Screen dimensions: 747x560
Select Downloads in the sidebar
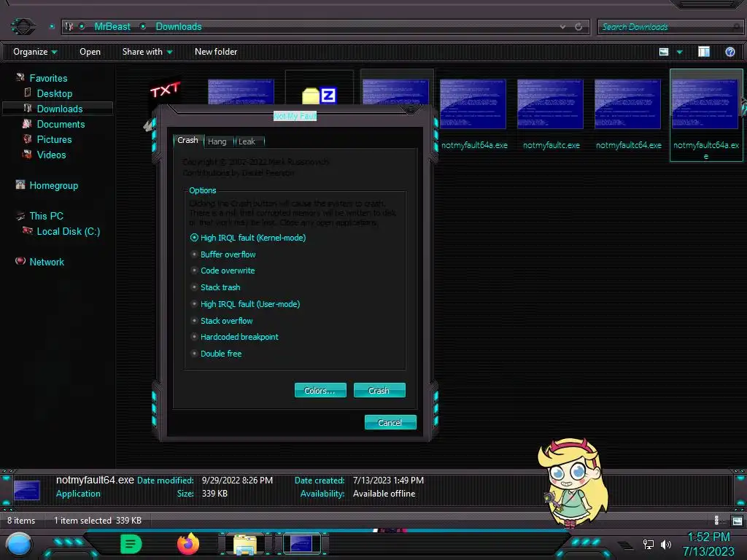coord(60,109)
